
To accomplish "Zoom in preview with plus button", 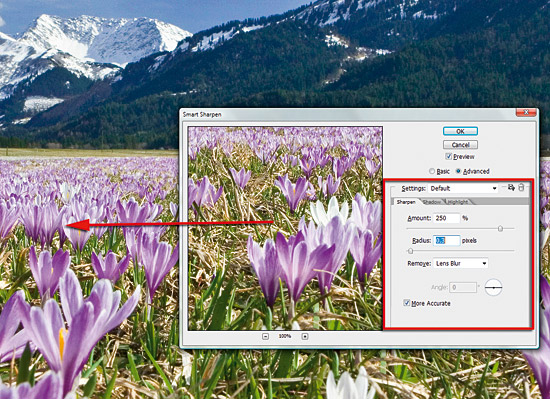I will tap(305, 336).
